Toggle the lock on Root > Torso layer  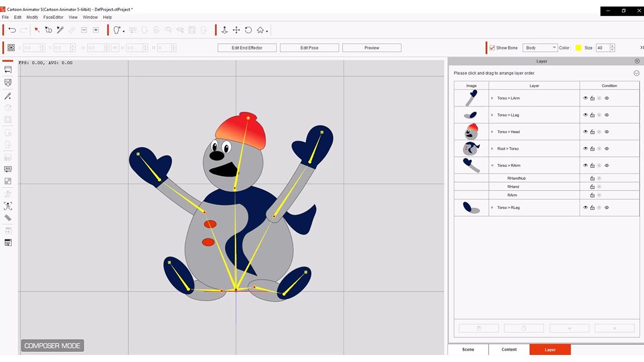coord(592,149)
